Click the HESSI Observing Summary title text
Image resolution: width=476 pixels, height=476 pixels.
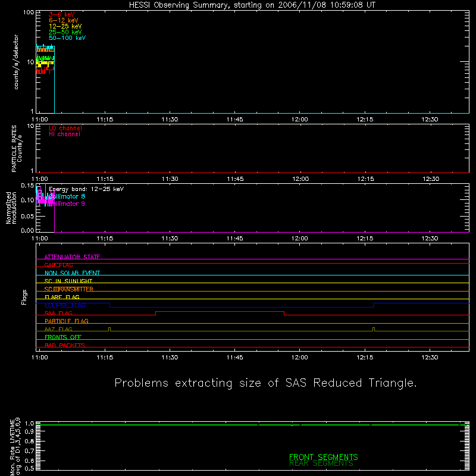pos(252,5)
